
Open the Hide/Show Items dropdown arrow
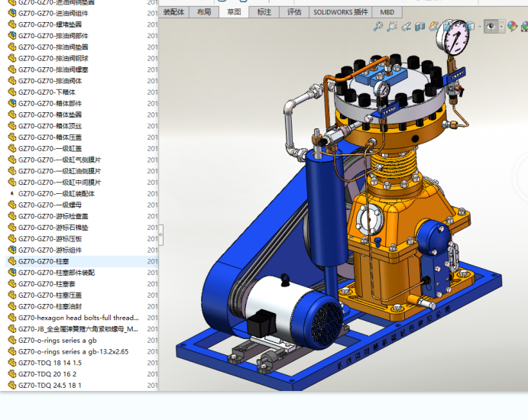point(502,26)
